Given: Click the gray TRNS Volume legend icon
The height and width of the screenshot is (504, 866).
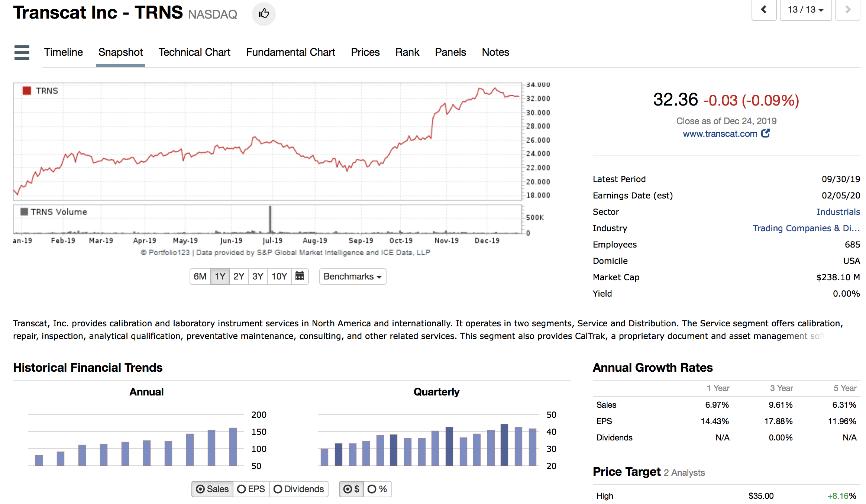Looking at the screenshot, I should pos(24,212).
